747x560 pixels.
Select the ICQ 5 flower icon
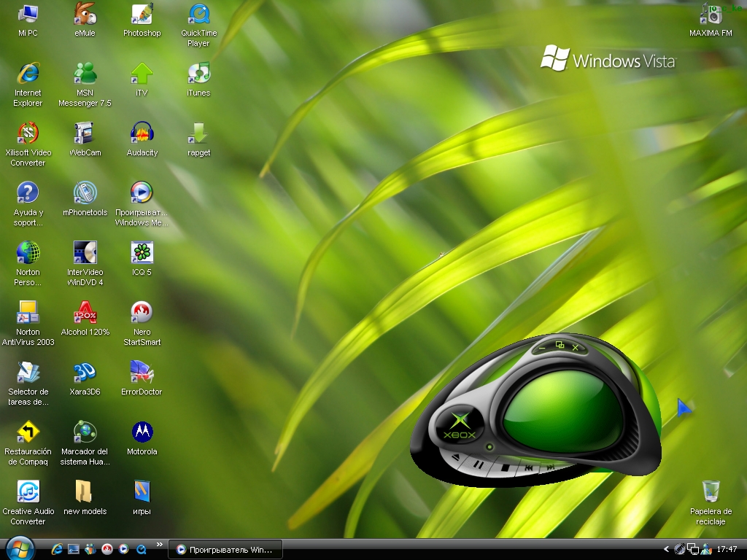pyautogui.click(x=142, y=253)
